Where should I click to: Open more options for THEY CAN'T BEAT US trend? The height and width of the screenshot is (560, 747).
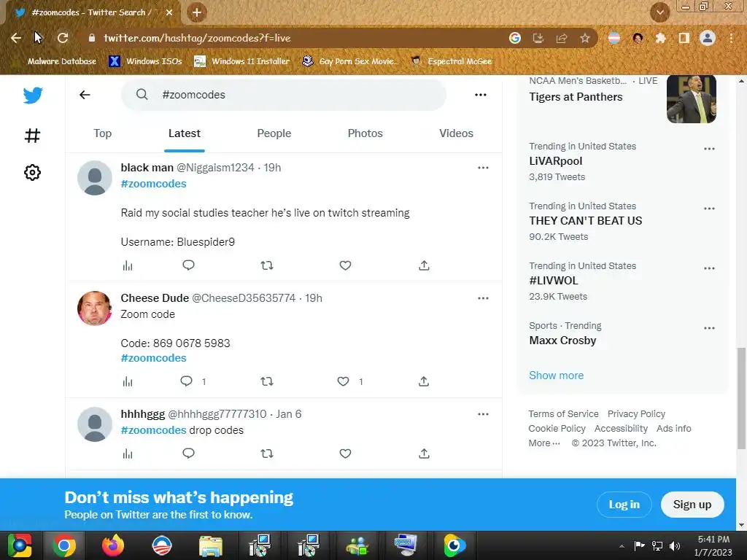tap(709, 209)
